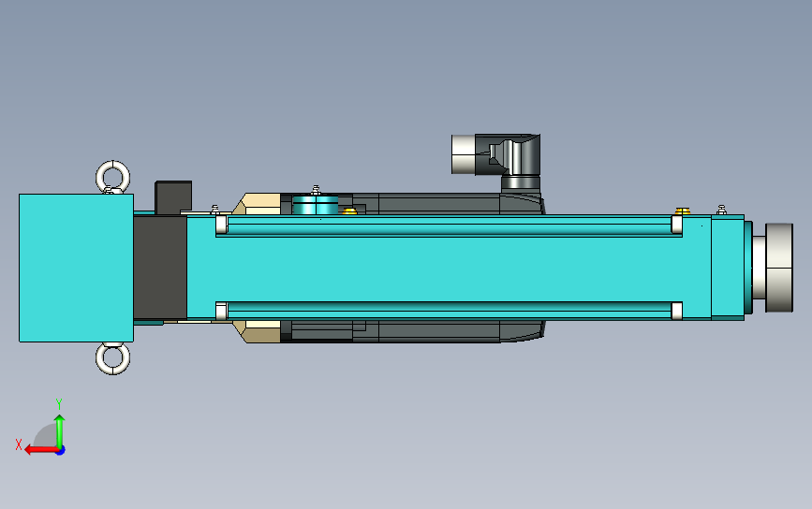The height and width of the screenshot is (509, 812).
Task: Click the green Y axis arrow of triad
Action: (x=60, y=430)
